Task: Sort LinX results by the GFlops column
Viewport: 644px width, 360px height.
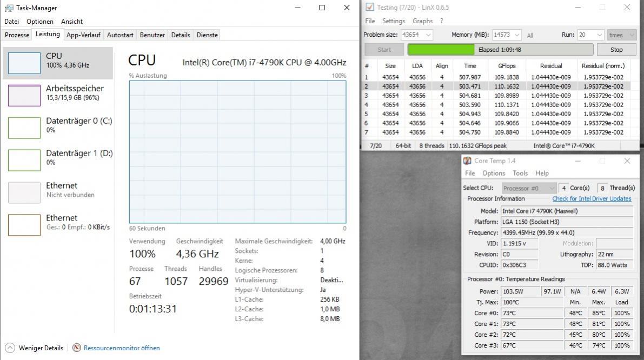Action: tap(507, 66)
